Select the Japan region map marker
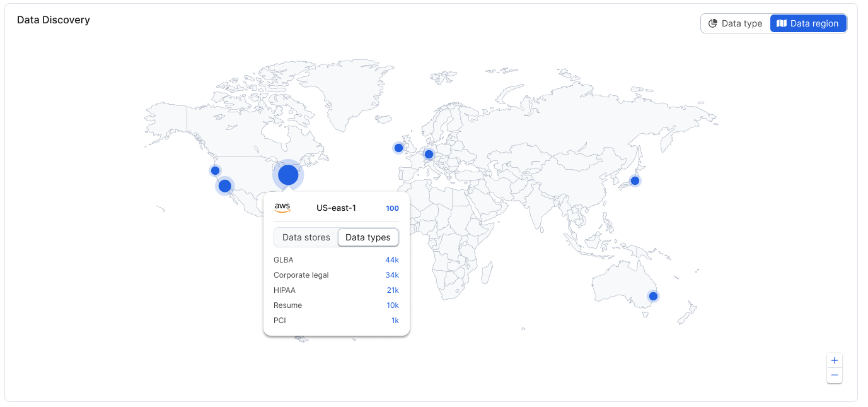Image resolution: width=868 pixels, height=407 pixels. pyautogui.click(x=635, y=180)
